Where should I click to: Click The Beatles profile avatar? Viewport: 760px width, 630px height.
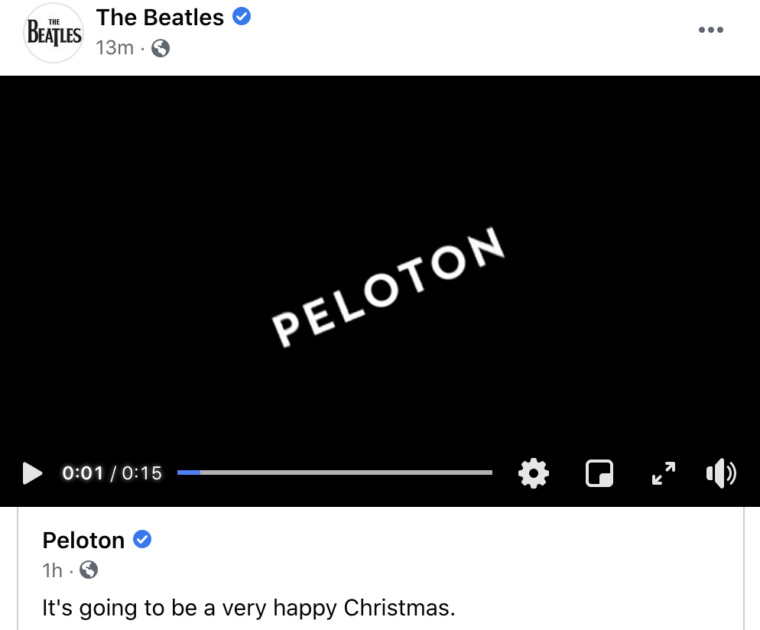point(52,33)
